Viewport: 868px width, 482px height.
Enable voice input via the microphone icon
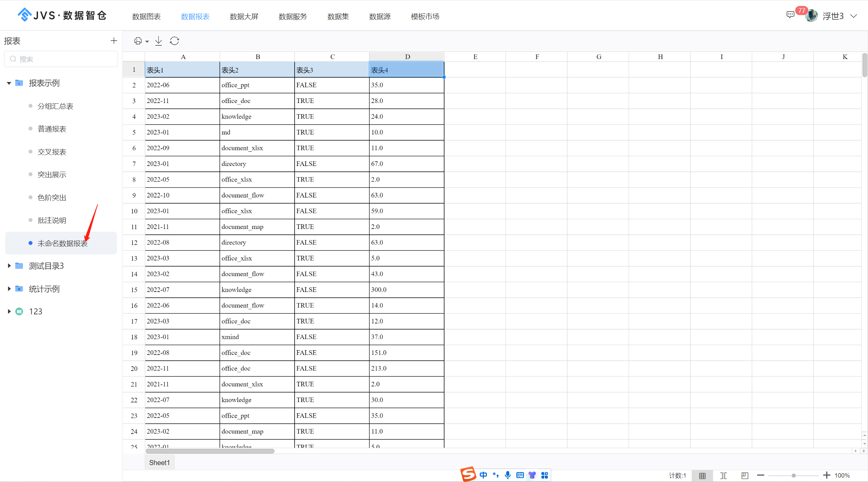pyautogui.click(x=508, y=475)
